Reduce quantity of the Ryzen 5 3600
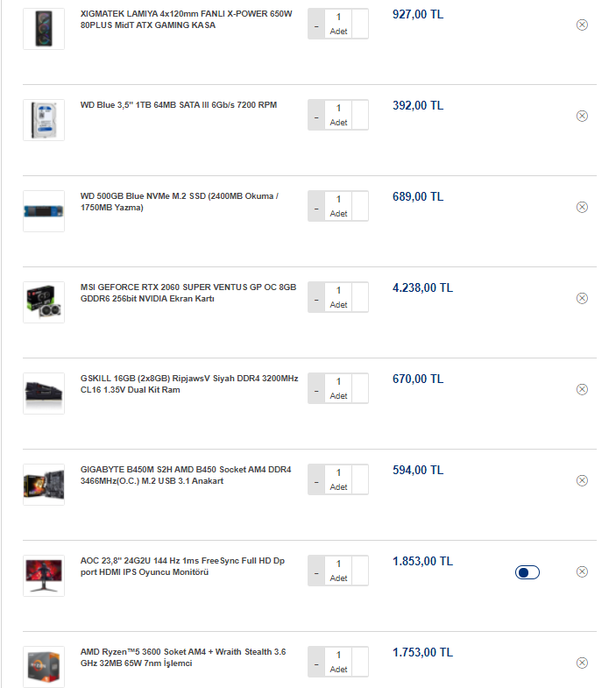 click(x=316, y=663)
